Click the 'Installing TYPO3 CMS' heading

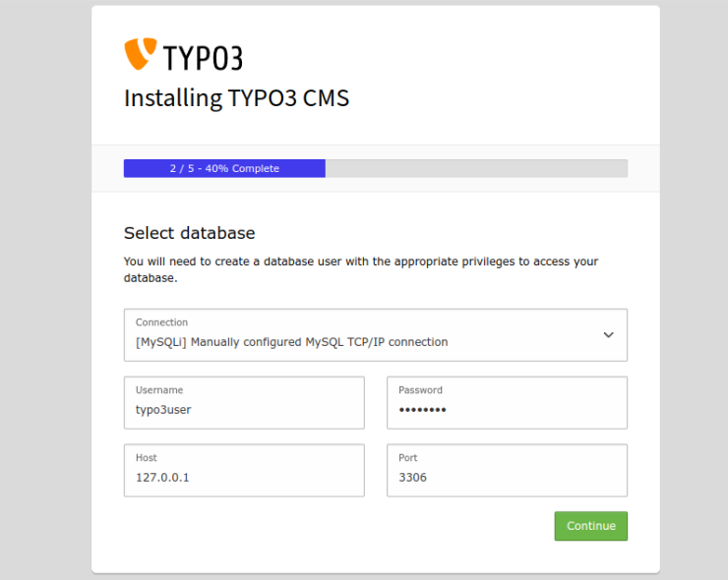click(x=236, y=98)
